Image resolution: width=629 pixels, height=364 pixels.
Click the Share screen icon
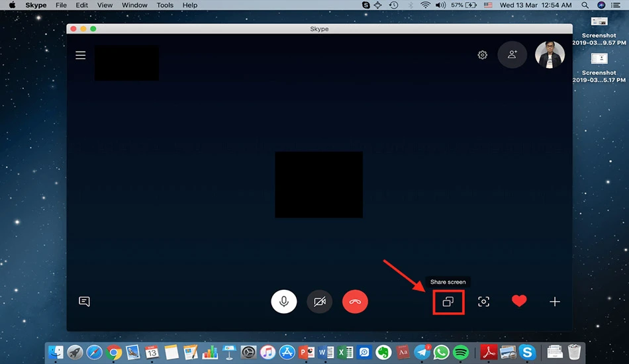[448, 302]
